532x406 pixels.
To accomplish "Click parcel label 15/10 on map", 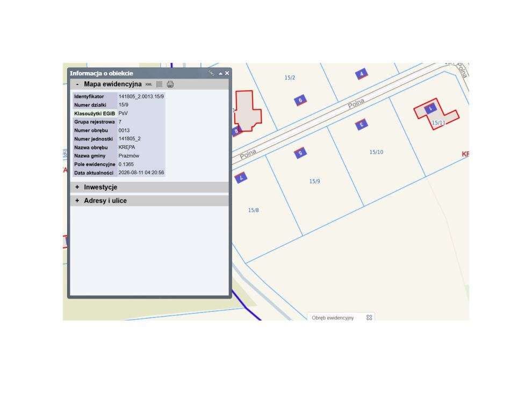I will click(x=376, y=152).
